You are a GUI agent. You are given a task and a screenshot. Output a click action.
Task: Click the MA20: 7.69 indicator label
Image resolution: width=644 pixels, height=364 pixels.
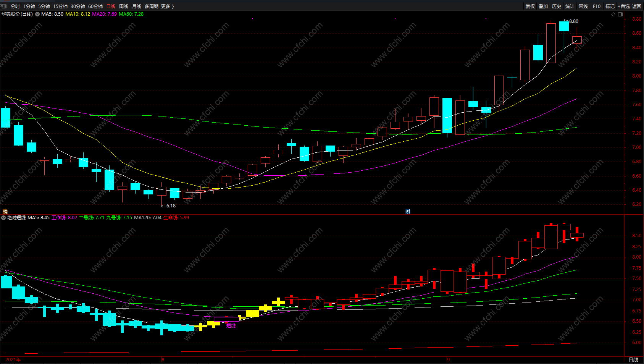pyautogui.click(x=105, y=14)
